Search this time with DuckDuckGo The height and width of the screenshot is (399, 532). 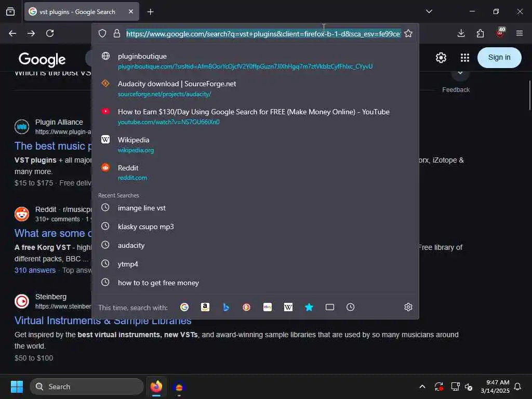click(247, 307)
